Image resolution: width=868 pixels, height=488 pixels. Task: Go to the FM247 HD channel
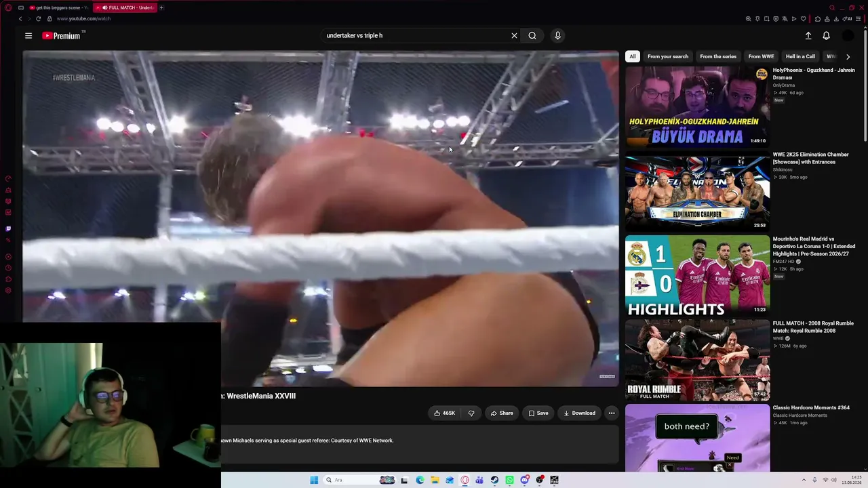pos(785,262)
